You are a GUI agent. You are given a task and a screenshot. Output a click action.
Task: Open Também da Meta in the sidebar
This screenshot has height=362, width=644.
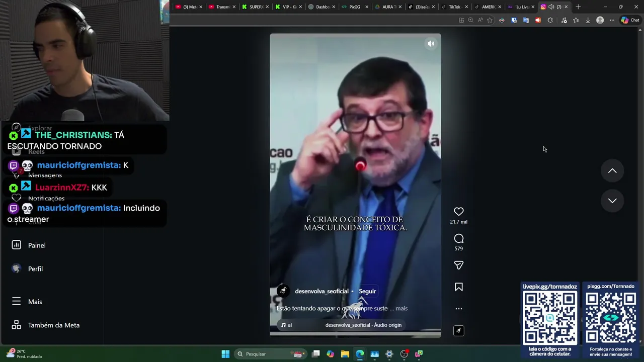coord(54,325)
